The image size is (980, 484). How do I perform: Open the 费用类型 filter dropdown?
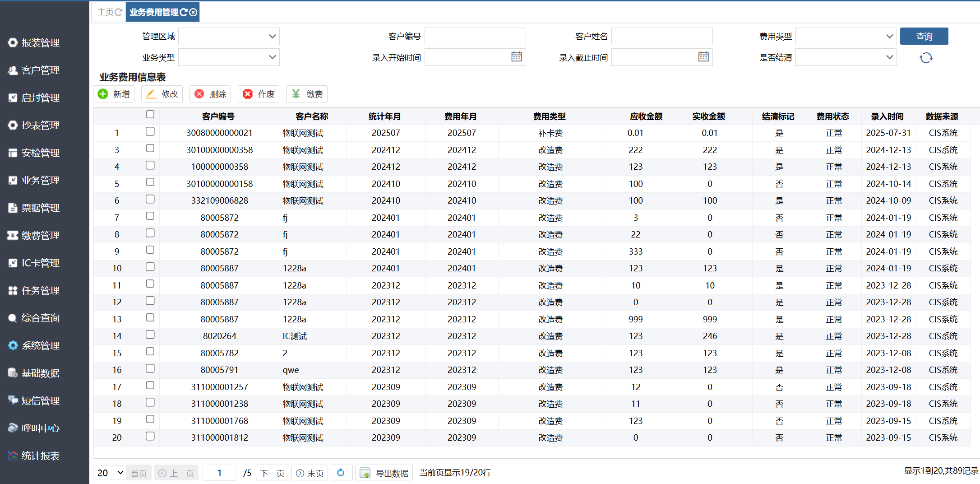coord(846,37)
